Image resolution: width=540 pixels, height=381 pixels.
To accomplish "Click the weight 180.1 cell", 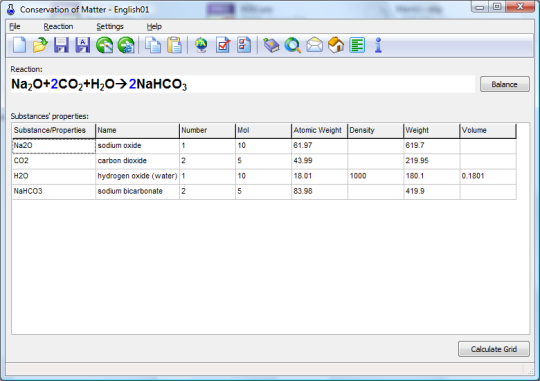I will point(432,176).
